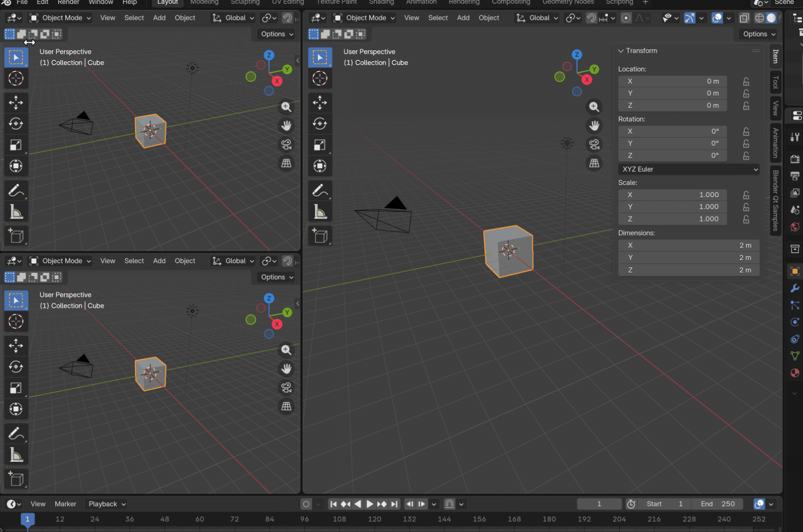Screen dimensions: 803x532
Task: Select Scale tool in right viewport
Action: click(x=320, y=145)
